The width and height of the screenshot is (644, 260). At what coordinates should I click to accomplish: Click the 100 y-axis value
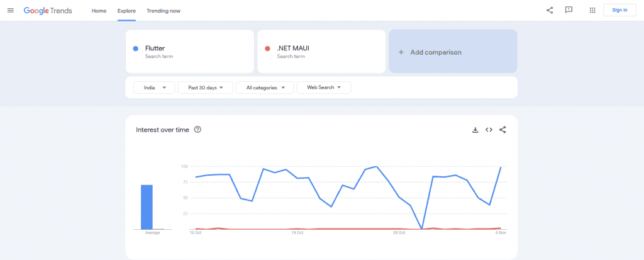pos(184,166)
